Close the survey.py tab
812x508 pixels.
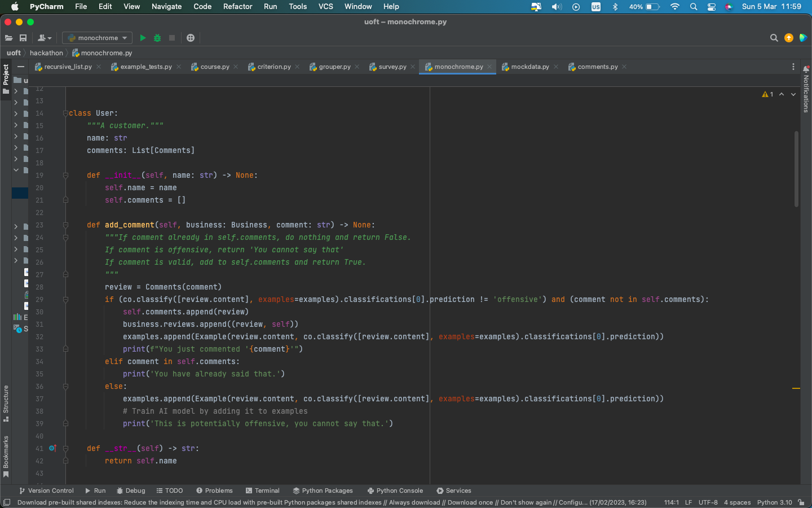coord(413,67)
